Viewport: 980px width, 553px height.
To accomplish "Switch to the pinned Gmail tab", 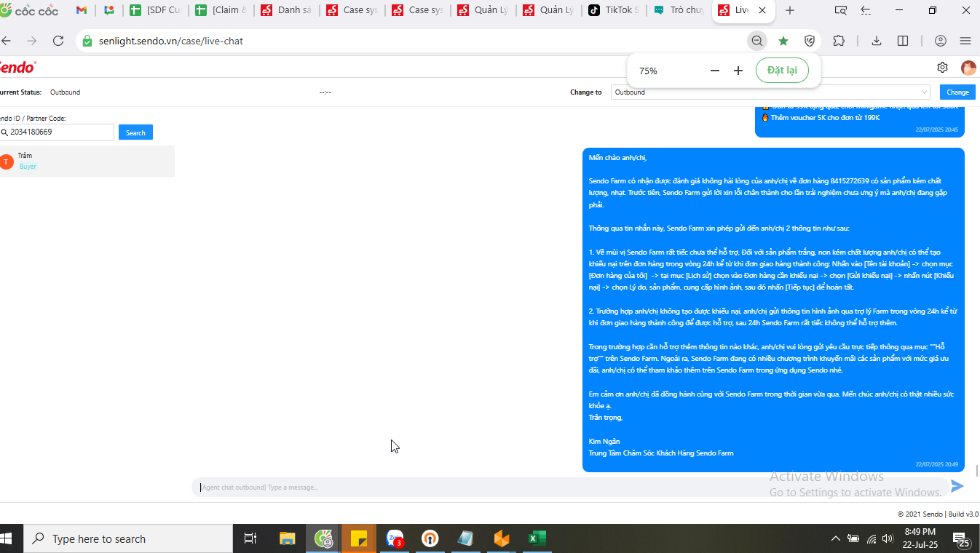I will pos(82,10).
